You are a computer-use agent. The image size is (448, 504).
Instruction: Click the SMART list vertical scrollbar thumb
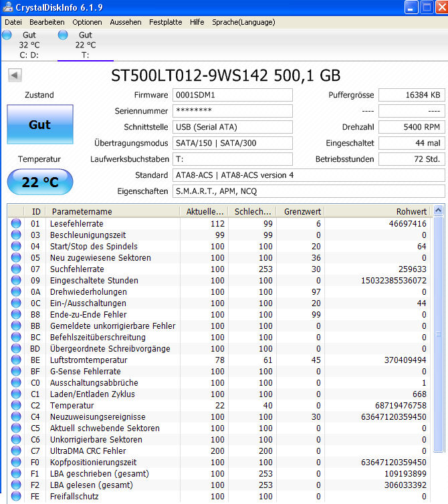pos(438,334)
